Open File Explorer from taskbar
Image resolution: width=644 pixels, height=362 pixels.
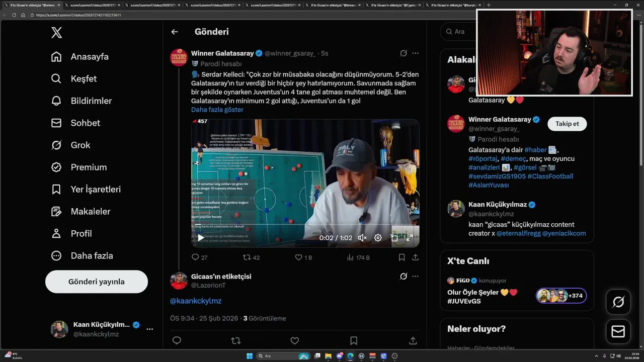pyautogui.click(x=329, y=356)
